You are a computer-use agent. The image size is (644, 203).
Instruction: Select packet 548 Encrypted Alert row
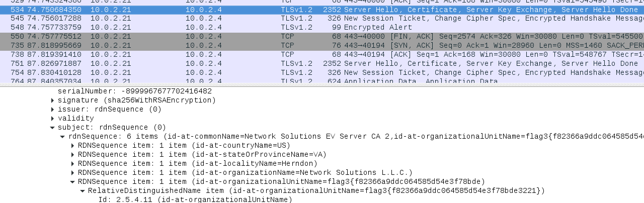322,28
